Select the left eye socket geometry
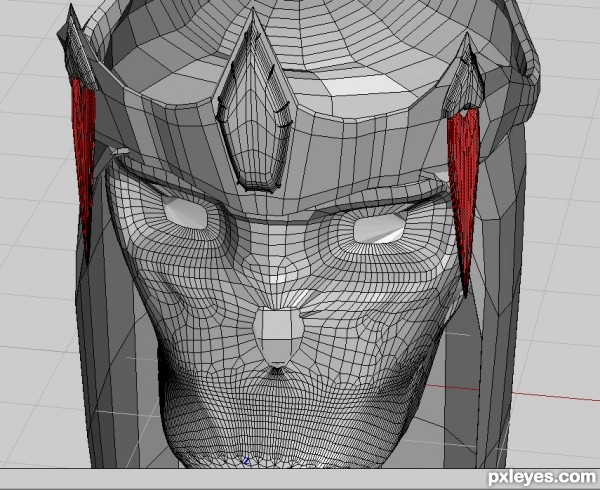The image size is (600, 490). click(x=186, y=213)
